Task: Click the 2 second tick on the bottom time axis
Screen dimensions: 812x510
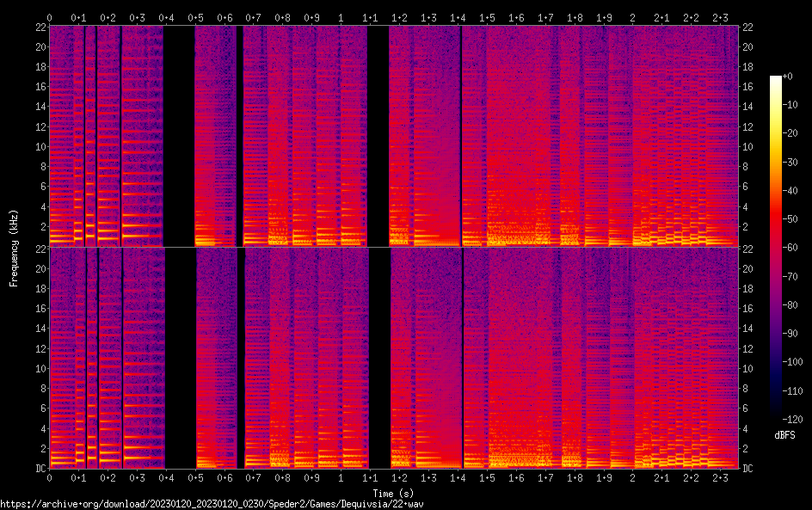Action: click(x=633, y=478)
